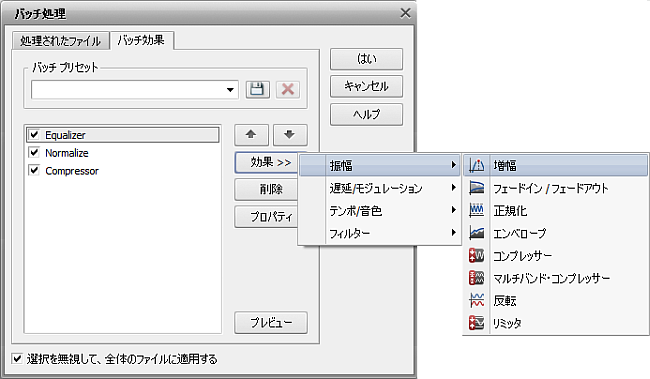Choose フェードイン / フェードアウト menu item

click(555, 188)
